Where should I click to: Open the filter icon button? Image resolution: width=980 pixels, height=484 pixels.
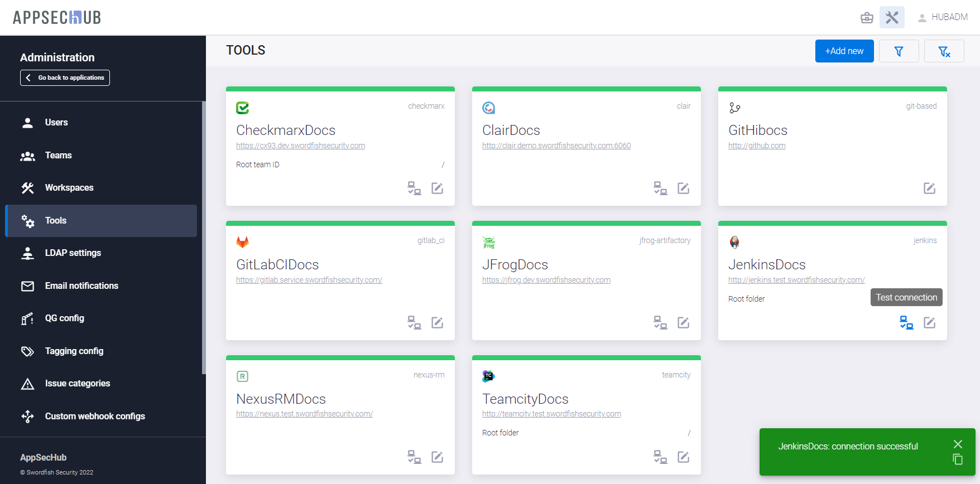[899, 51]
